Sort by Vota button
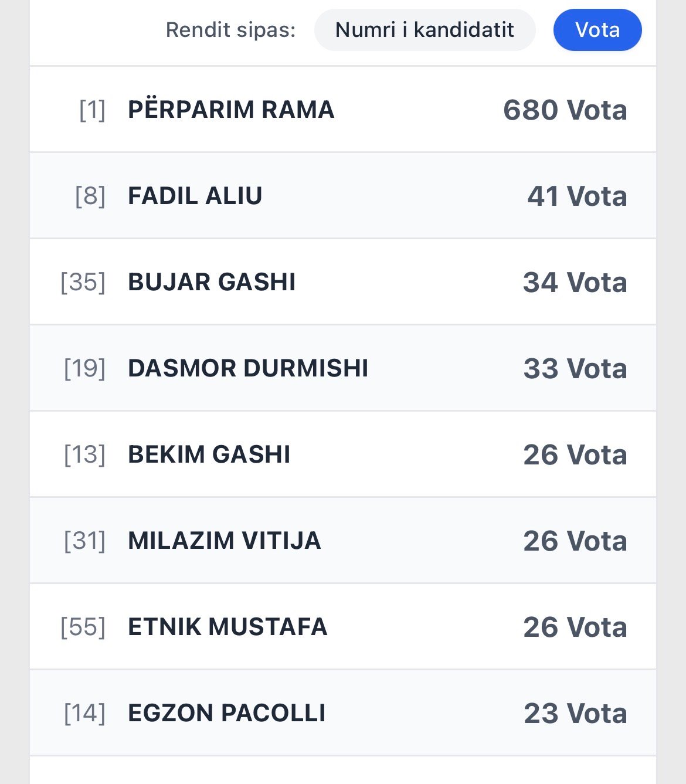686x784 pixels. [597, 30]
